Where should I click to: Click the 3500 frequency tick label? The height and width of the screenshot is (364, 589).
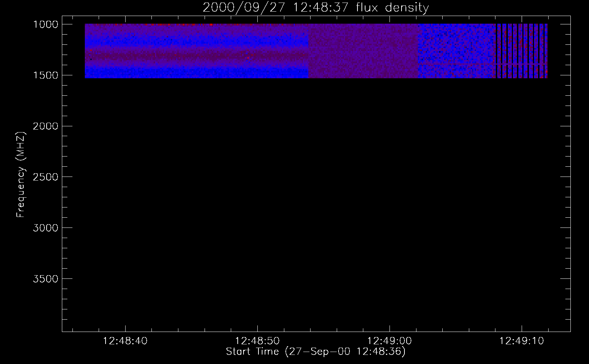(x=46, y=279)
